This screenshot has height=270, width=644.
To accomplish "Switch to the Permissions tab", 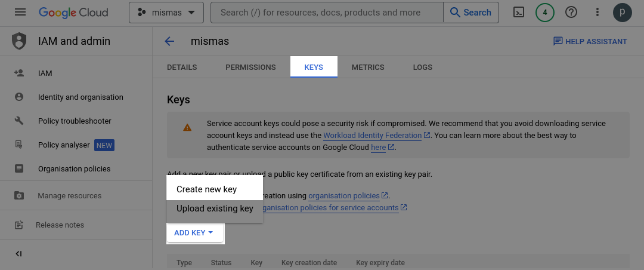I will pyautogui.click(x=250, y=67).
